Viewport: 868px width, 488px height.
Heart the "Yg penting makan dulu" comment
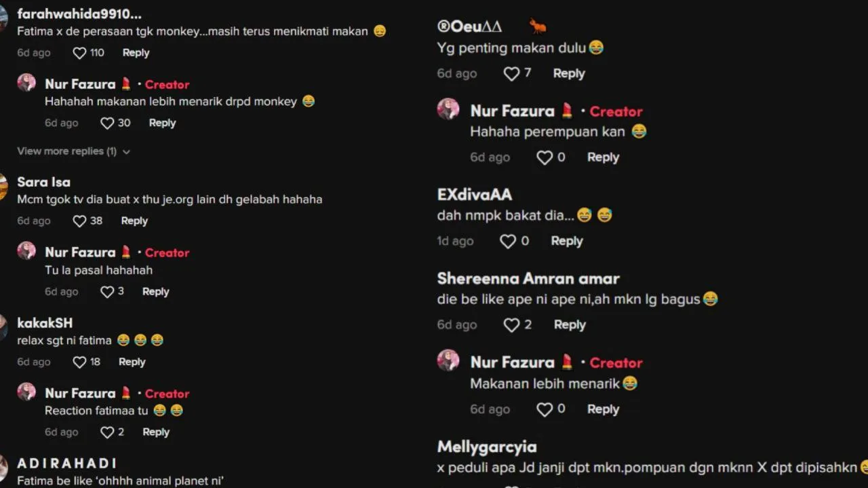pos(511,74)
